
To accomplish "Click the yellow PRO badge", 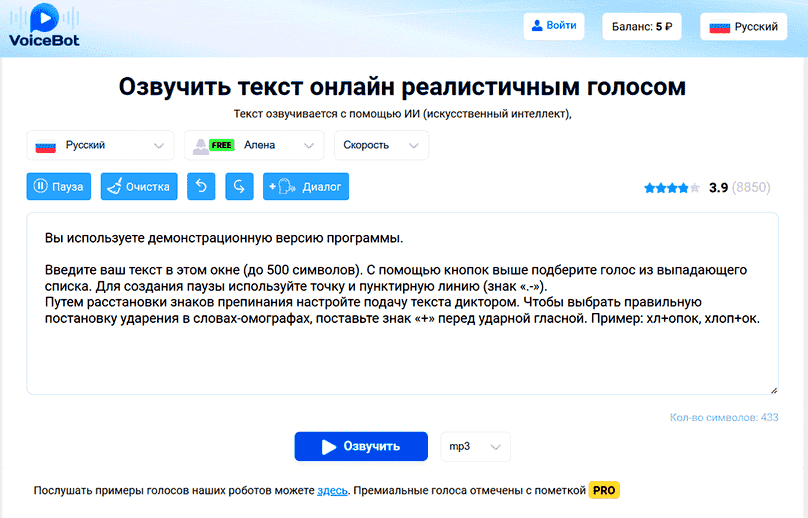I will (604, 491).
